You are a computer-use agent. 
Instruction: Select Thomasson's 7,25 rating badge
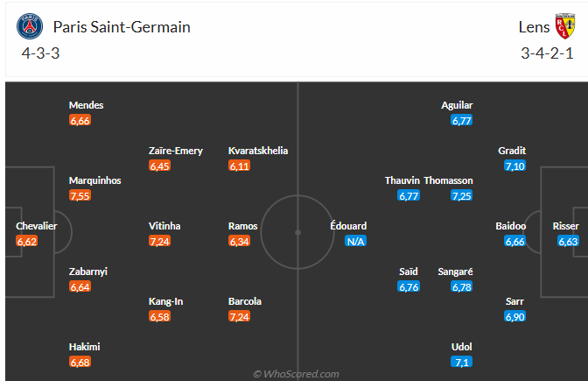(462, 195)
